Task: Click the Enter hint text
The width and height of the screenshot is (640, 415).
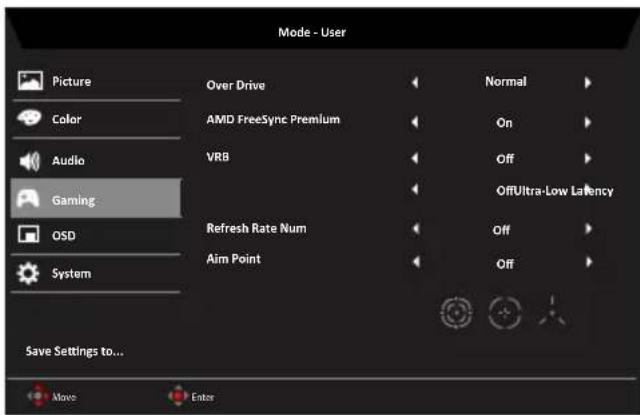Action: [x=202, y=397]
